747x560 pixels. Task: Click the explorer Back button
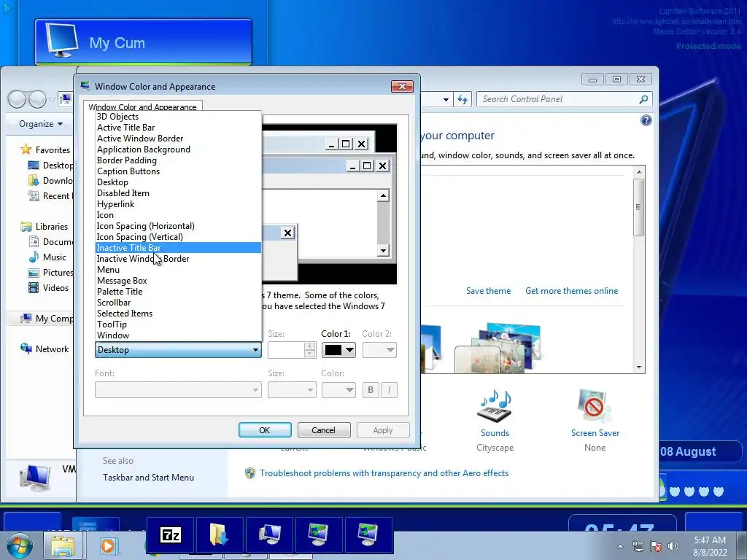point(17,99)
